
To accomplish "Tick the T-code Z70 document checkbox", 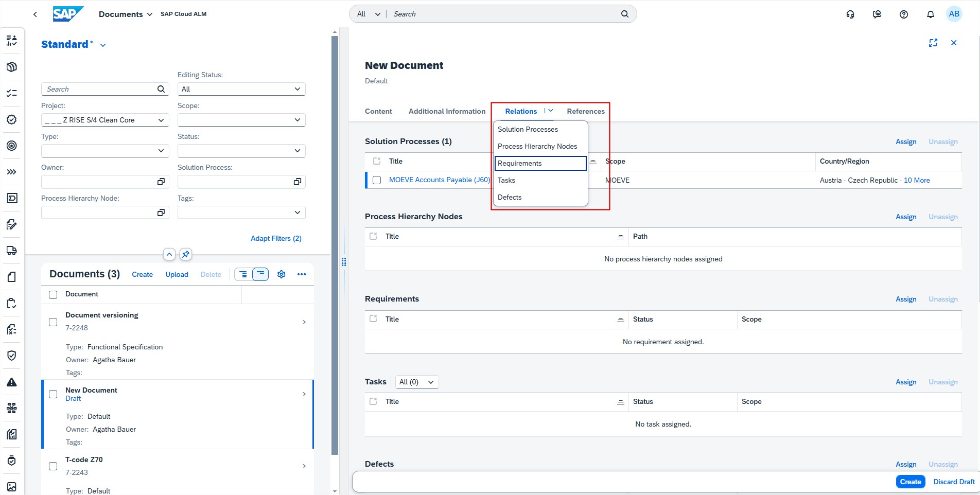I will (x=53, y=466).
